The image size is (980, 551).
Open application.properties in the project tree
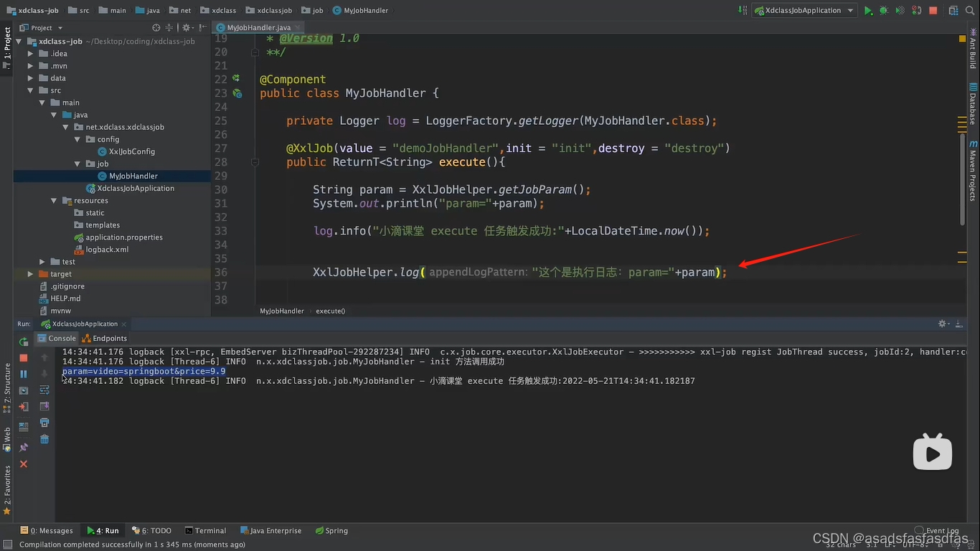coord(118,237)
